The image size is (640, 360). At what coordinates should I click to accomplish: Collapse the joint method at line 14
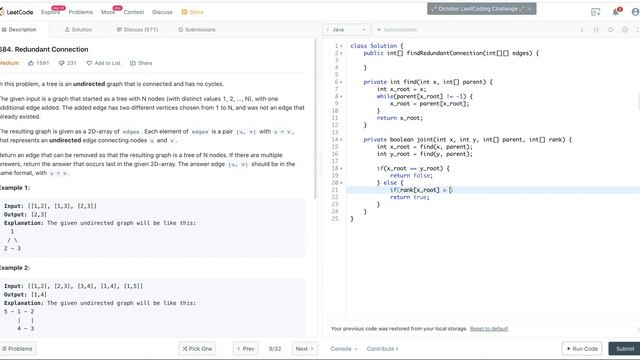pos(341,140)
